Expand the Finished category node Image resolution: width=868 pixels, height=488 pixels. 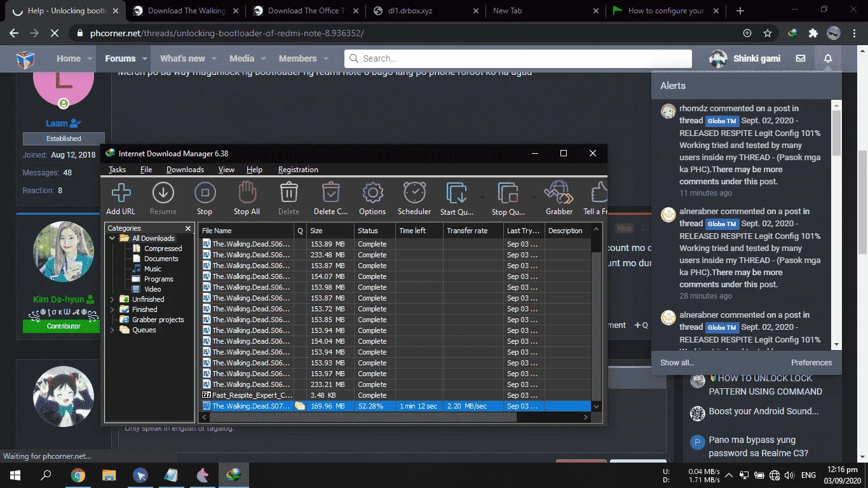click(112, 309)
